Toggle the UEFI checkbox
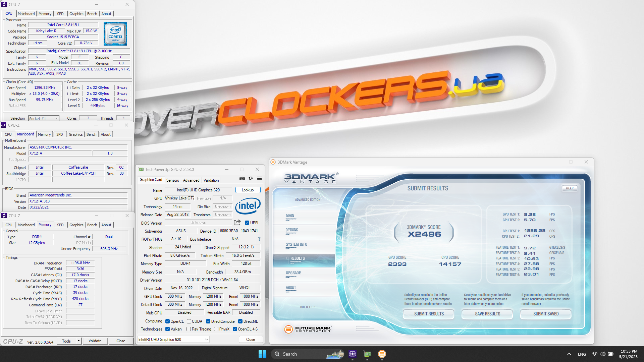The height and width of the screenshot is (362, 644). [x=247, y=223]
